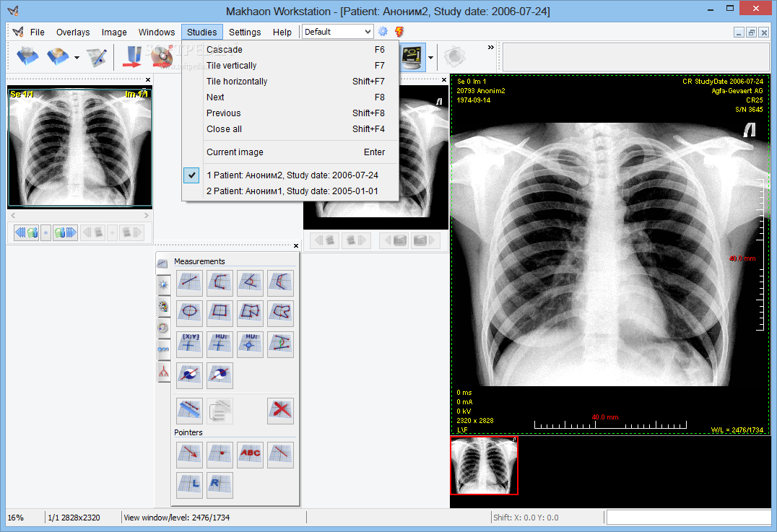Select the HU circle probe tool

click(251, 344)
